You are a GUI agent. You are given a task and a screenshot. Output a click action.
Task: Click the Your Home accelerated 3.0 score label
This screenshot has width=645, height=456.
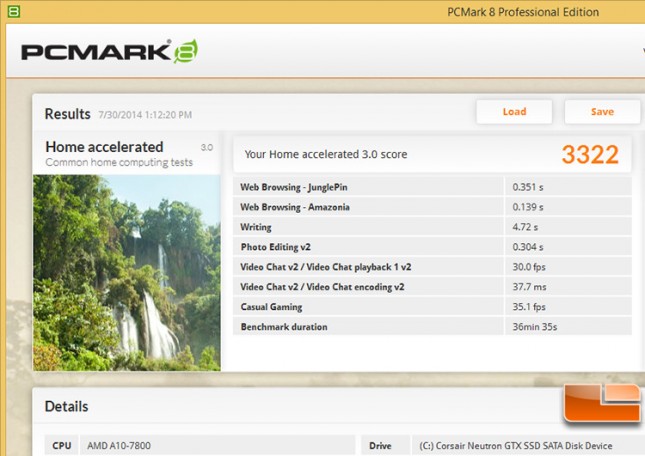point(326,154)
